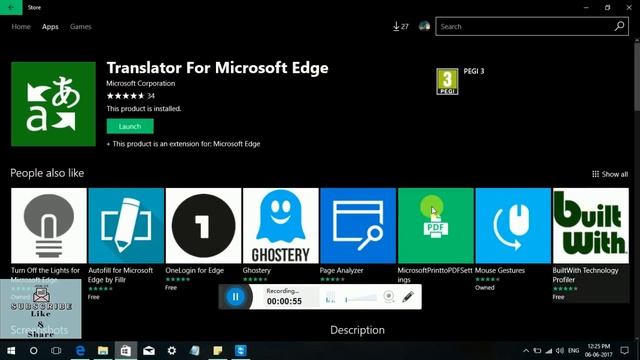Image resolution: width=640 pixels, height=360 pixels.
Task: Open the Sticky Notes taskbar icon
Action: [x=218, y=351]
